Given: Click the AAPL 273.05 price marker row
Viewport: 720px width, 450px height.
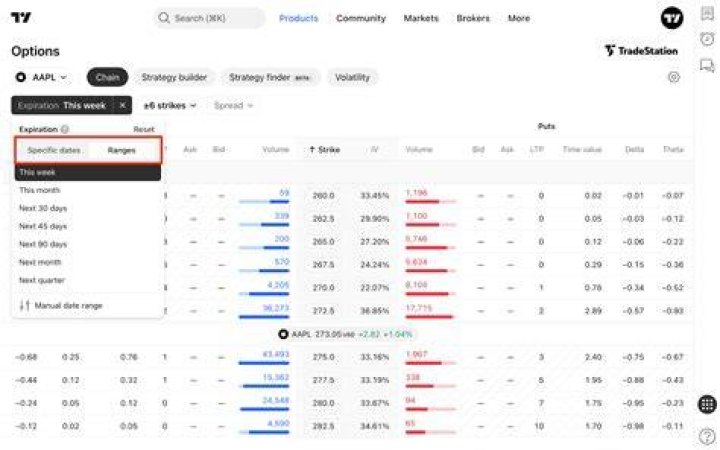Looking at the screenshot, I should click(347, 334).
